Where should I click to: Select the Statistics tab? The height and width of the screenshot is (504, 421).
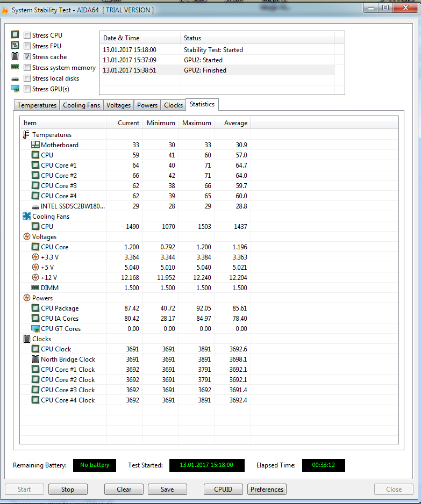[202, 104]
